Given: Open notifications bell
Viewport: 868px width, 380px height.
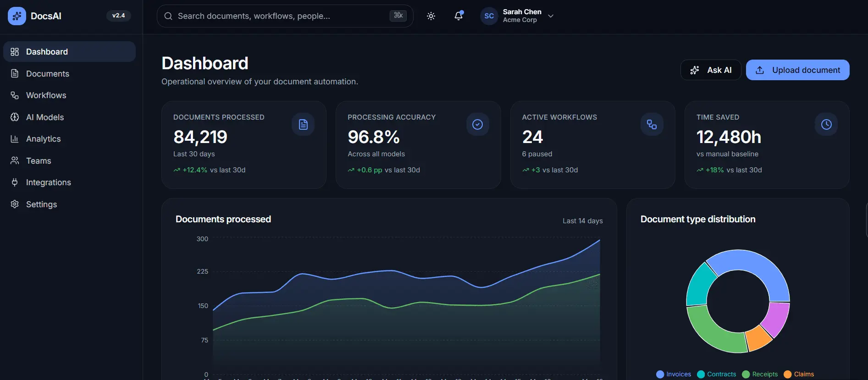Looking at the screenshot, I should coord(459,16).
